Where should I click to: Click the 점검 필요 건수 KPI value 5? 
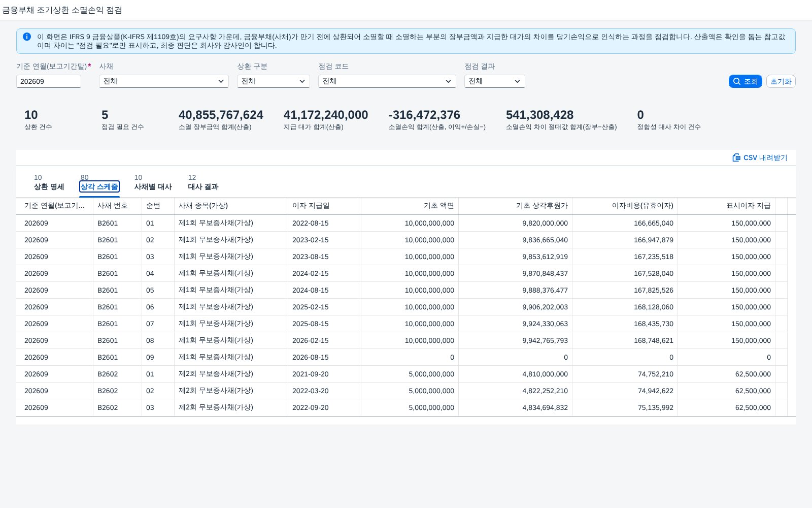pos(105,115)
